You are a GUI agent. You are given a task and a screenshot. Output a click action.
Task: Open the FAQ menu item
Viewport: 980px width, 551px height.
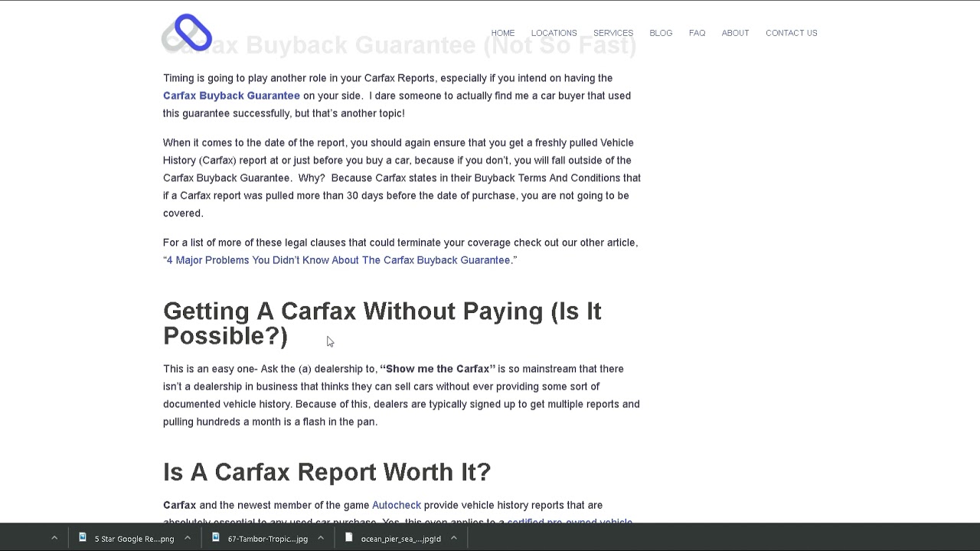[697, 33]
